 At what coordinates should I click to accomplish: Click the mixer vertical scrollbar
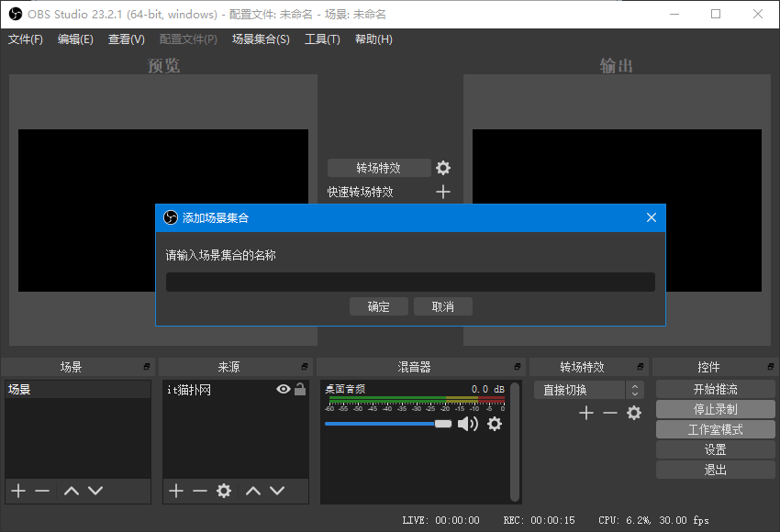pyautogui.click(x=516, y=441)
